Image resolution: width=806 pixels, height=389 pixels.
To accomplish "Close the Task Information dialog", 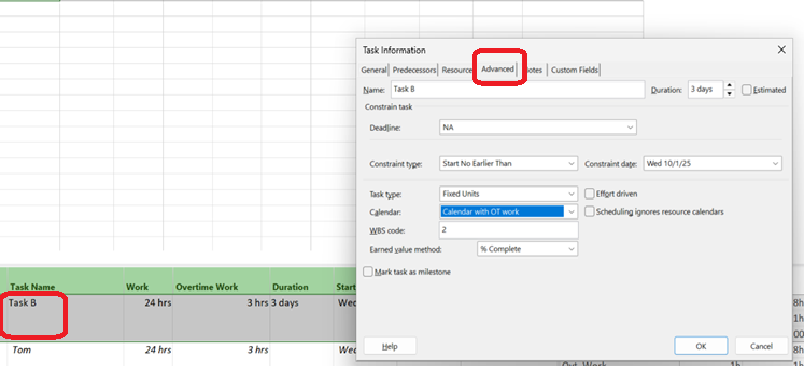I will tap(781, 50).
